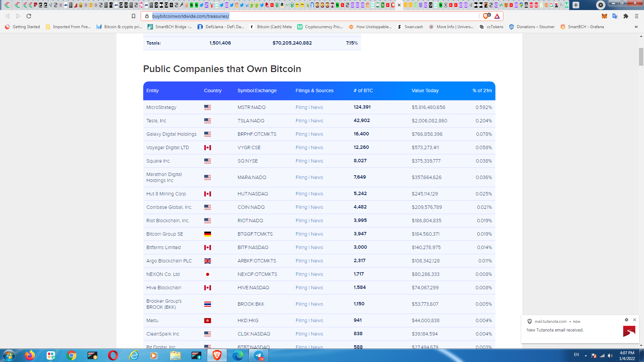Open the Imported From Firefox bookmark folder
Image resolution: width=644 pixels, height=362 pixels.
tap(68, 27)
